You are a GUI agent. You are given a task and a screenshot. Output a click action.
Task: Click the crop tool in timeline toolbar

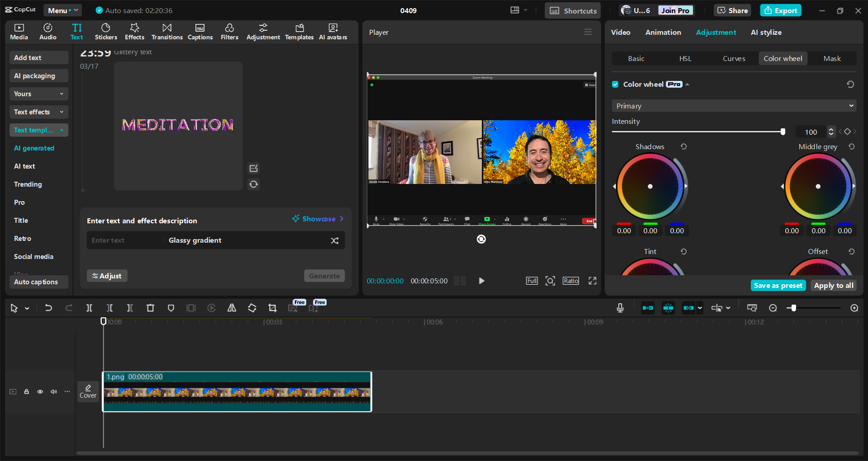coord(272,308)
